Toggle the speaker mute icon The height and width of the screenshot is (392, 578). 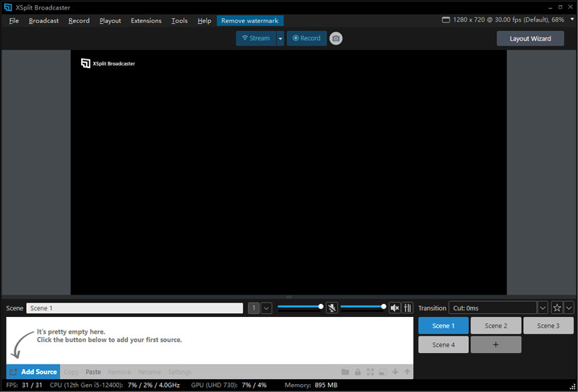tap(394, 308)
